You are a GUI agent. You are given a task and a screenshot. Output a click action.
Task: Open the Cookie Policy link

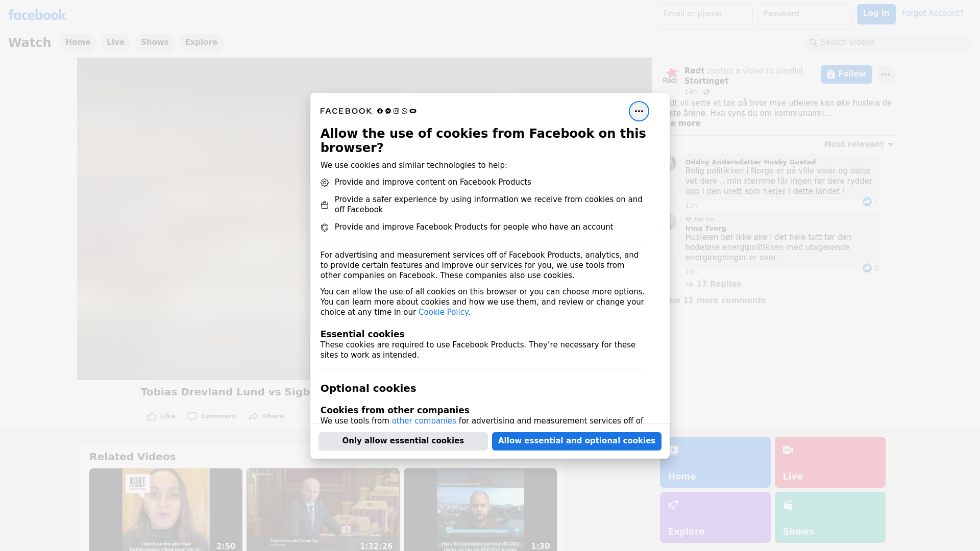443,312
